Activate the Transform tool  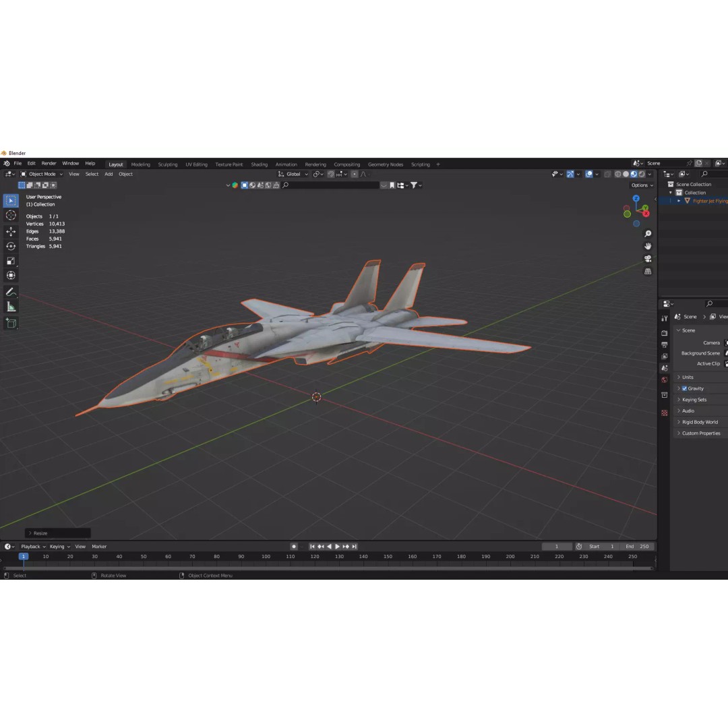click(11, 275)
